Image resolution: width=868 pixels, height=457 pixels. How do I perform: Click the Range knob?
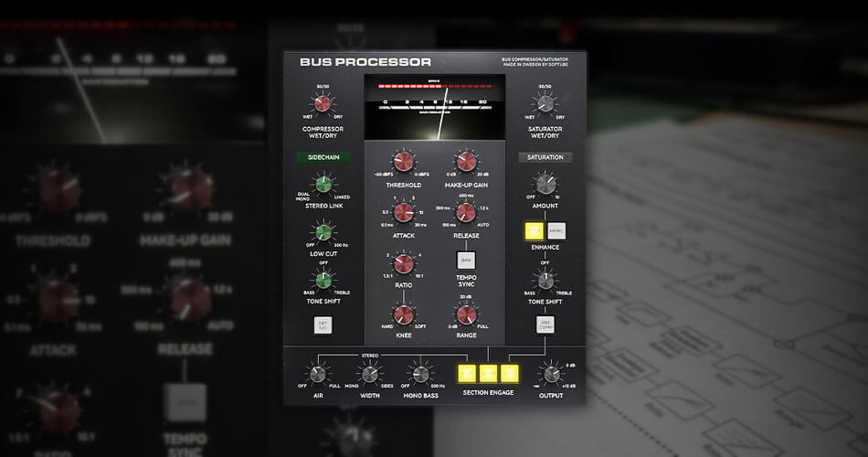[467, 314]
